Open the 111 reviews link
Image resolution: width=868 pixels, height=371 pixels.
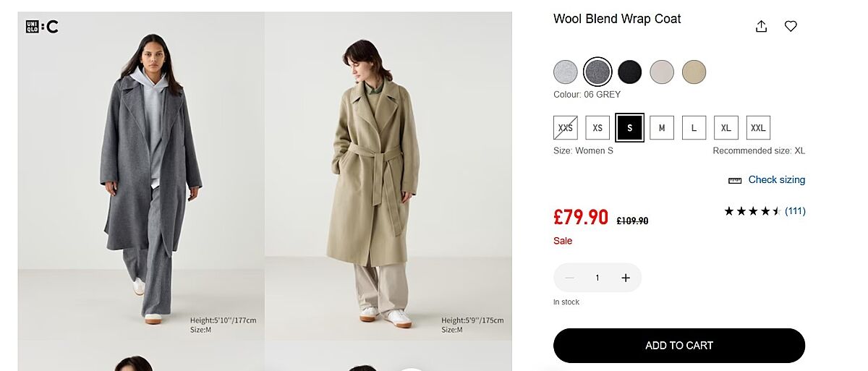tap(795, 211)
